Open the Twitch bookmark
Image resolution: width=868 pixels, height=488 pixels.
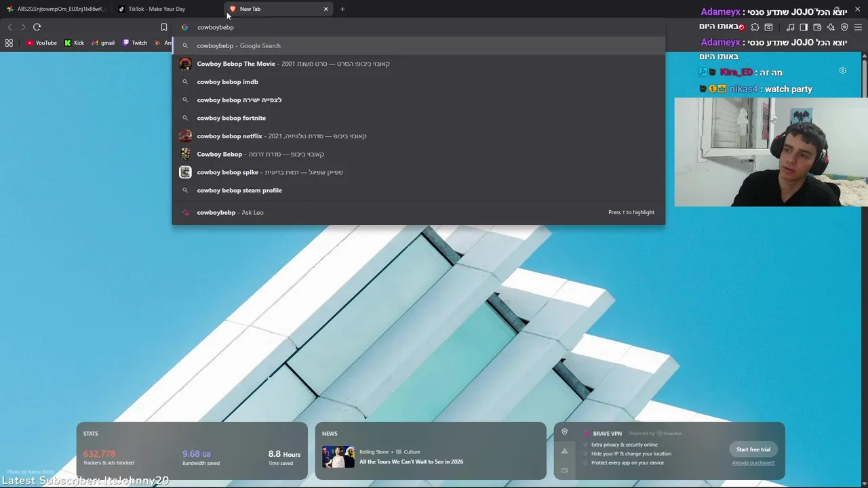(x=135, y=43)
